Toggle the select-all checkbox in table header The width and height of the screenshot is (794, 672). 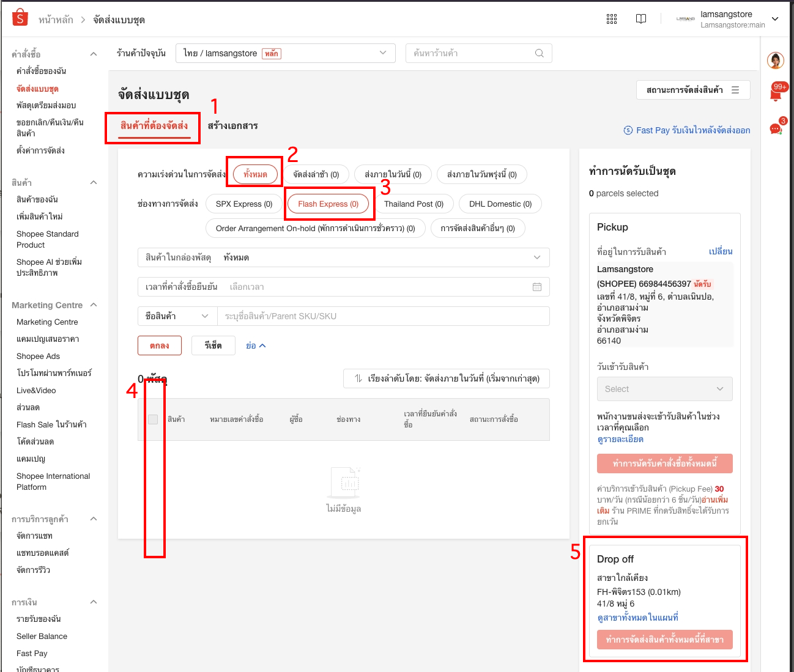153,419
